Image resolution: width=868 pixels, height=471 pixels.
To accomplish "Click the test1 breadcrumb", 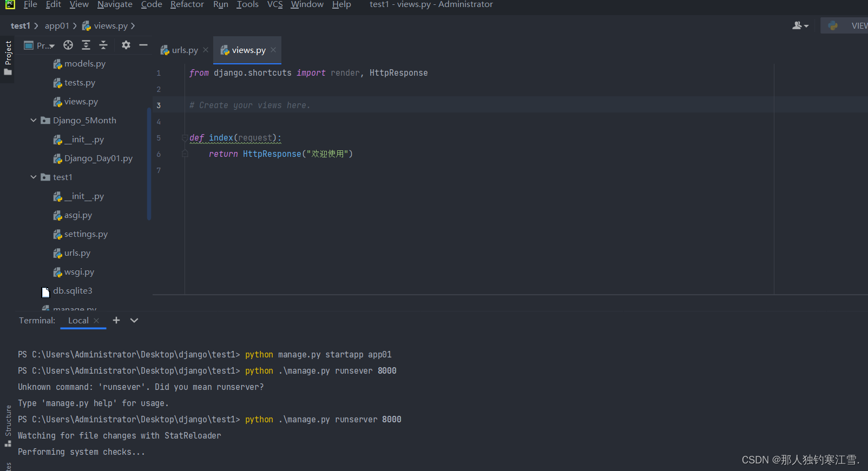I will point(21,26).
